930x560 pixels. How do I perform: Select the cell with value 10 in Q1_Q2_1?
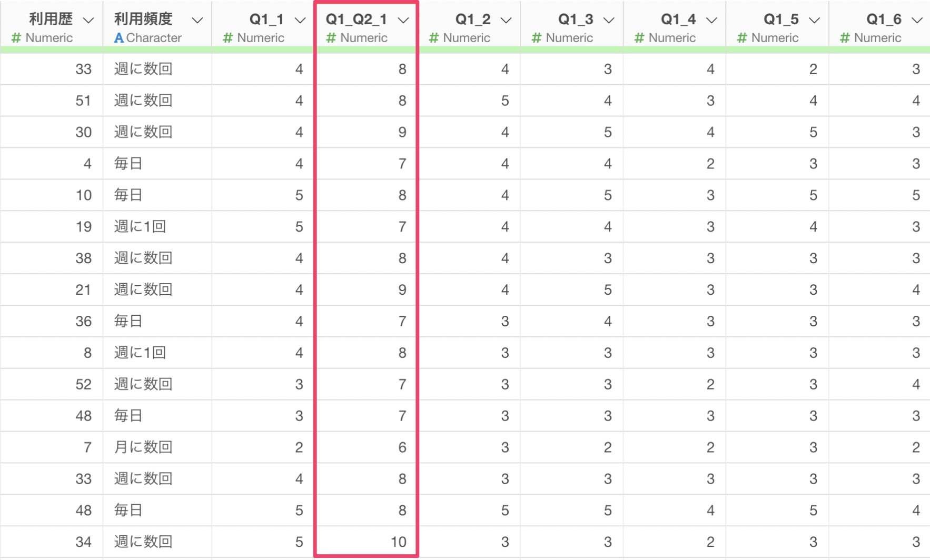pos(366,542)
